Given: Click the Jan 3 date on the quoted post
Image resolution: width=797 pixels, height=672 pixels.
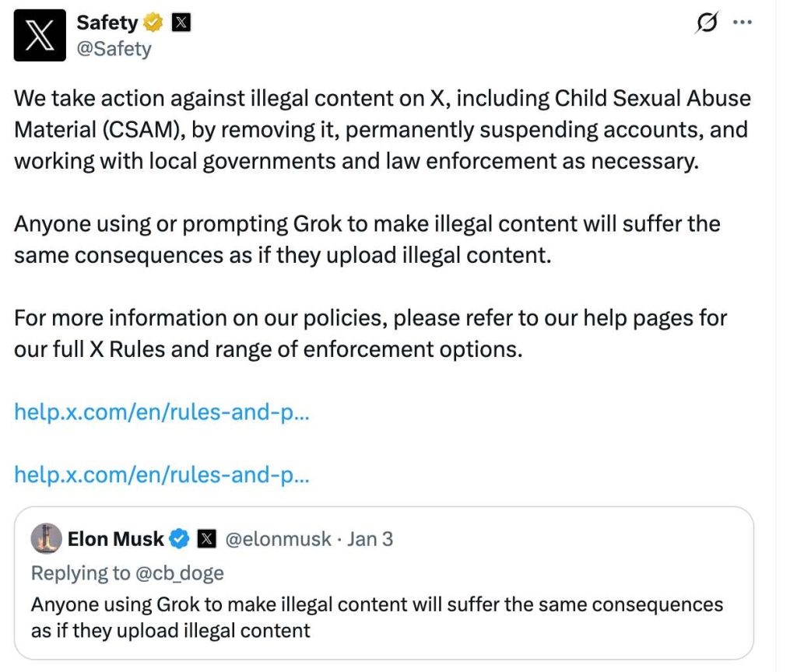Looking at the screenshot, I should point(370,539).
